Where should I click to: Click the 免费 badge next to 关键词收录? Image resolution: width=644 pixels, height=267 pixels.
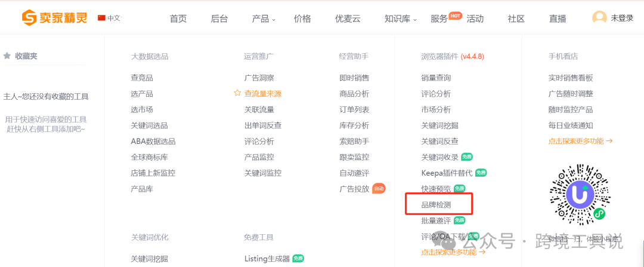click(467, 156)
